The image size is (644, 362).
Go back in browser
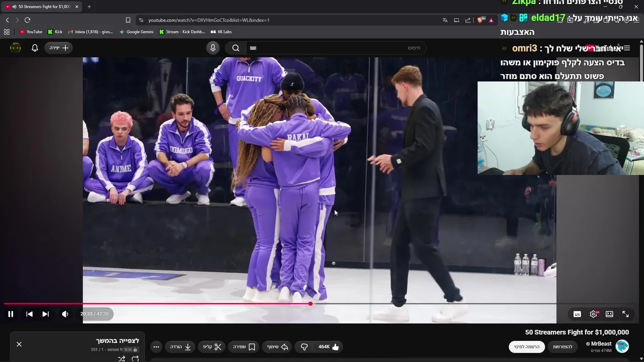pos(7,20)
